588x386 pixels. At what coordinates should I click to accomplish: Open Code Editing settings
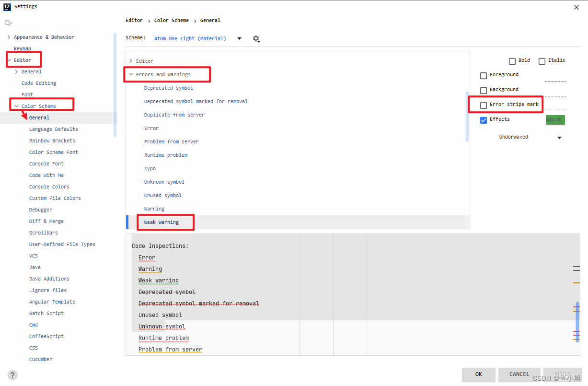click(39, 83)
